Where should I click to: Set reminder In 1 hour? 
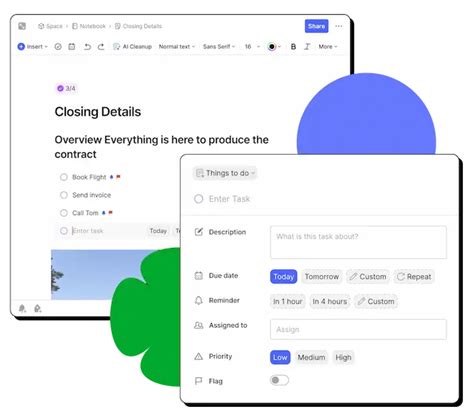click(288, 301)
